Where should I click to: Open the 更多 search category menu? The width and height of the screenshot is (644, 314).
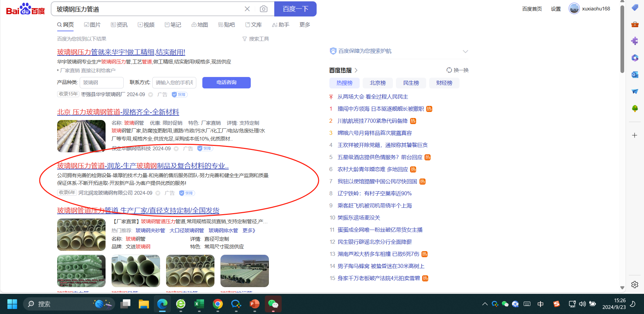coord(305,25)
